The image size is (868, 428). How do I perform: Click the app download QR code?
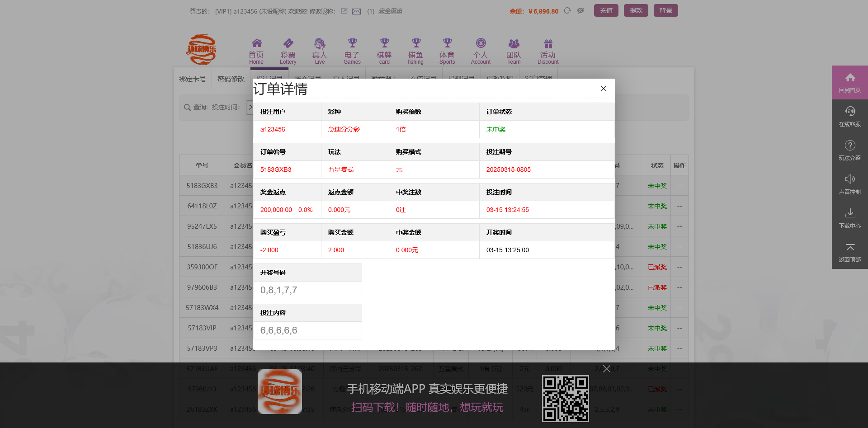pos(565,398)
